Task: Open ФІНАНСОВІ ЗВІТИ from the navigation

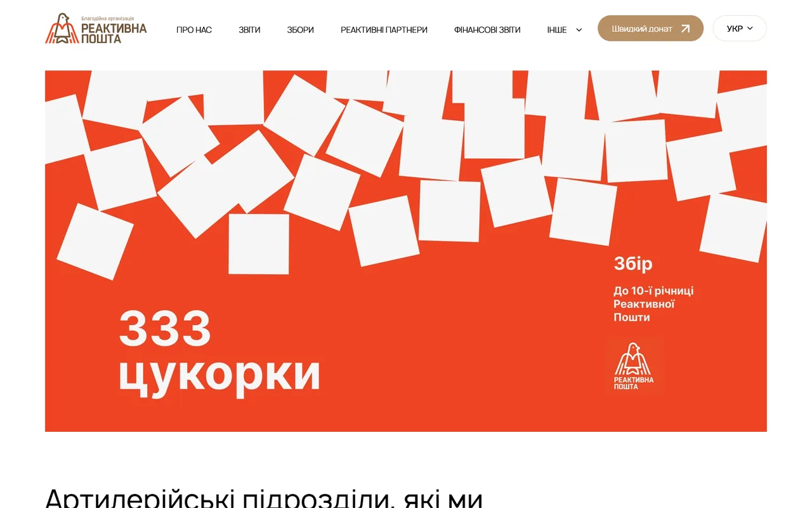Action: click(x=487, y=30)
